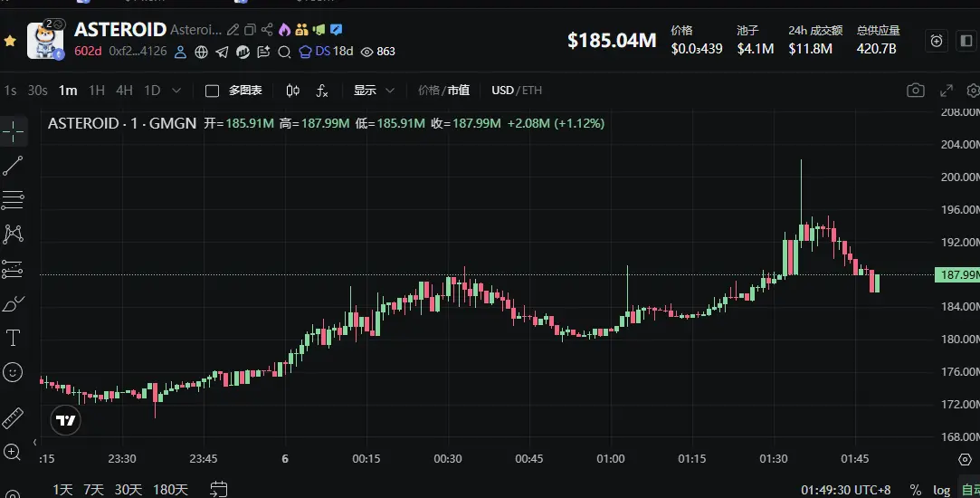Viewport: 980px width, 498px height.
Task: Open the blue person profile icon
Action: click(180, 52)
